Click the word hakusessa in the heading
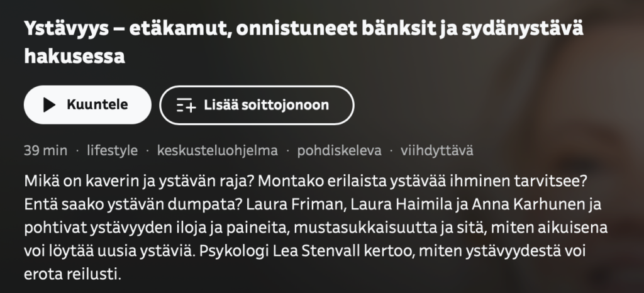Viewport: 644px width, 293px height. (75, 56)
